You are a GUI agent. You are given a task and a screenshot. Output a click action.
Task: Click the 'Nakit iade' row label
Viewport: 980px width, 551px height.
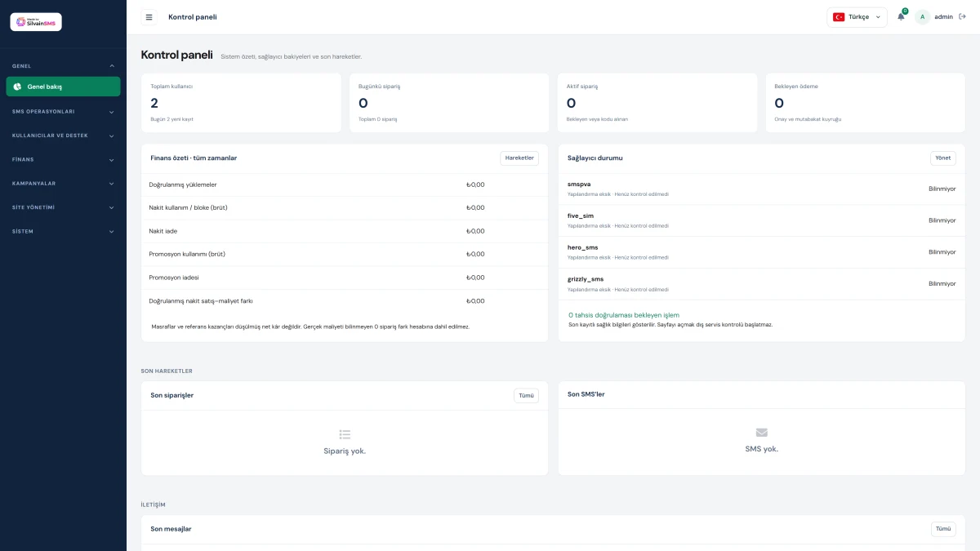(163, 231)
